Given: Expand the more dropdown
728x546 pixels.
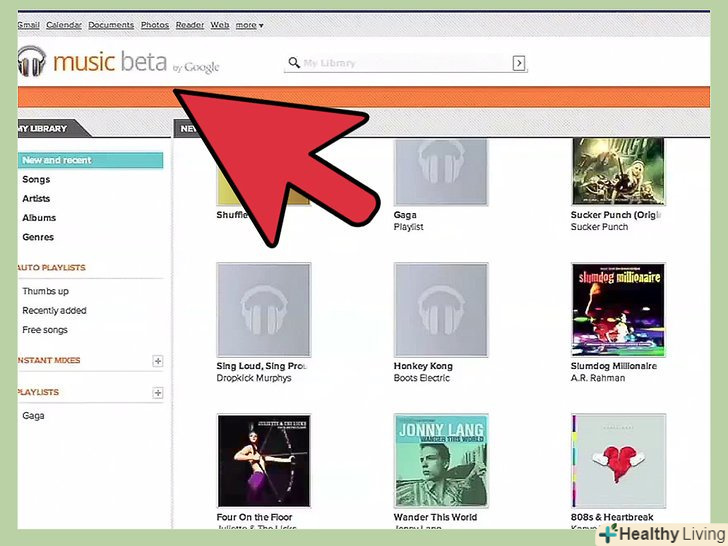Looking at the screenshot, I should tap(249, 25).
